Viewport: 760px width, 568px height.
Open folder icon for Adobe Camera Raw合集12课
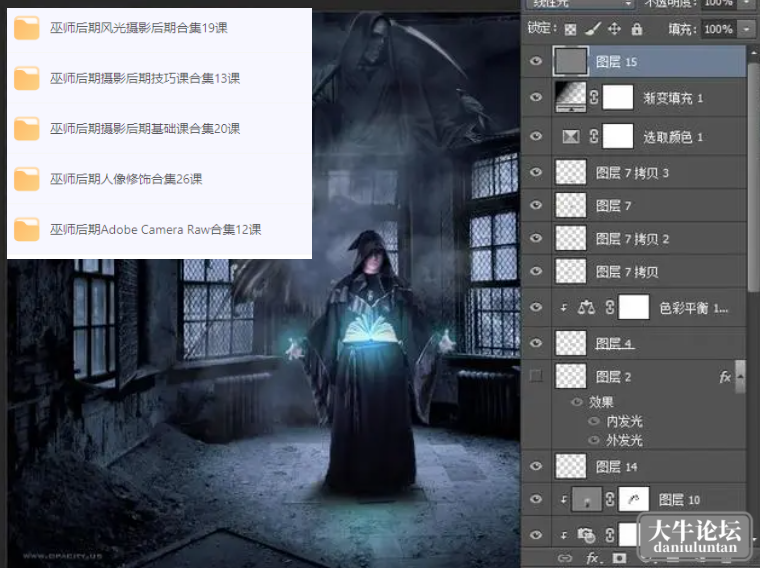tap(27, 229)
